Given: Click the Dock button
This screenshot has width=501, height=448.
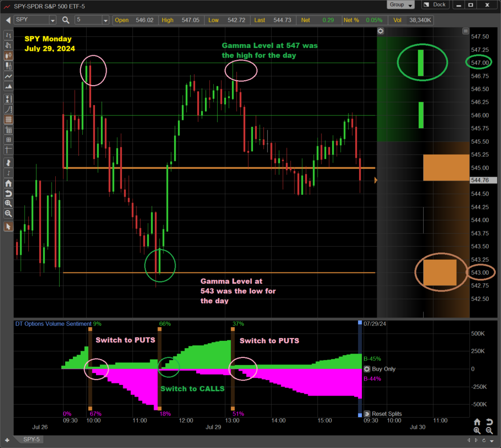Looking at the screenshot, I should click(x=434, y=5).
